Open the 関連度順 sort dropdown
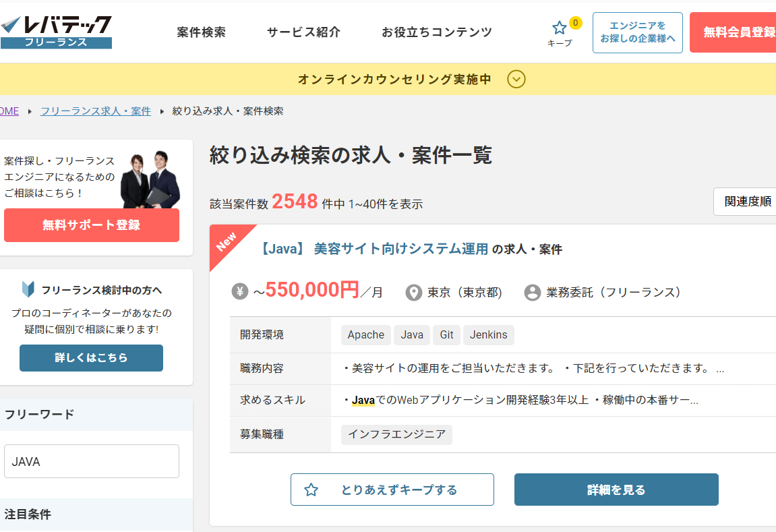 pos(746,202)
